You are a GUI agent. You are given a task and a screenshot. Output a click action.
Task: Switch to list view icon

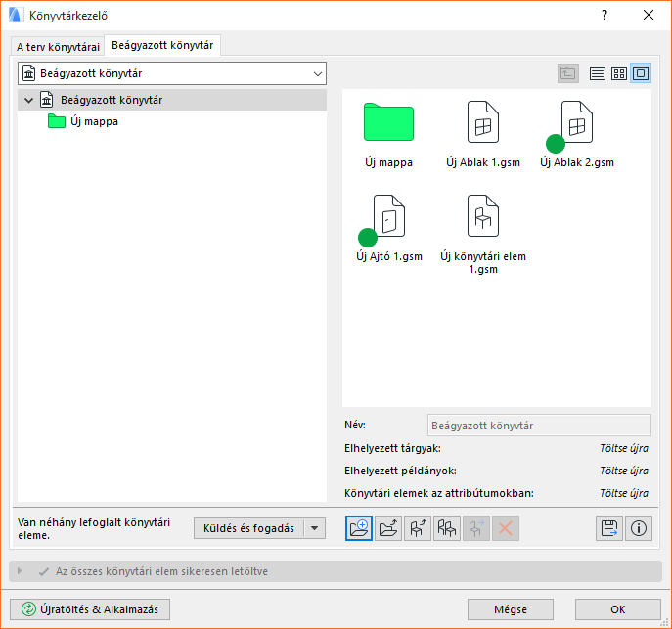pyautogui.click(x=597, y=73)
